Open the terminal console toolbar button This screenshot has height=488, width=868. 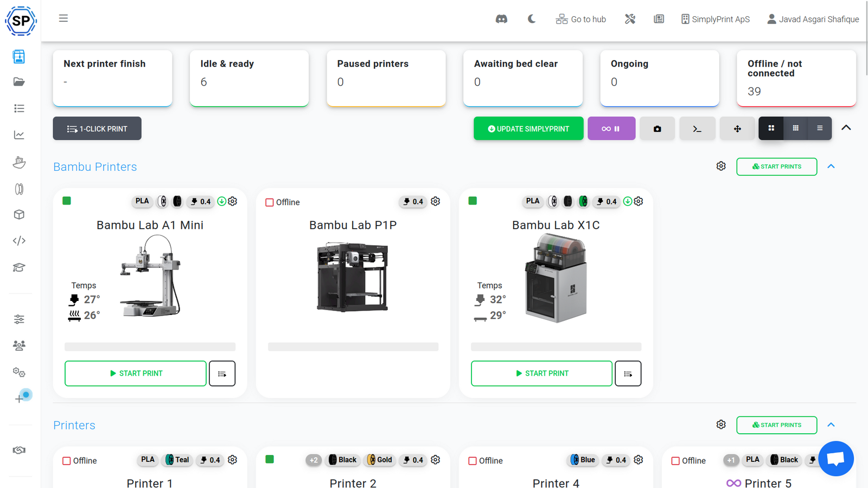coord(697,129)
